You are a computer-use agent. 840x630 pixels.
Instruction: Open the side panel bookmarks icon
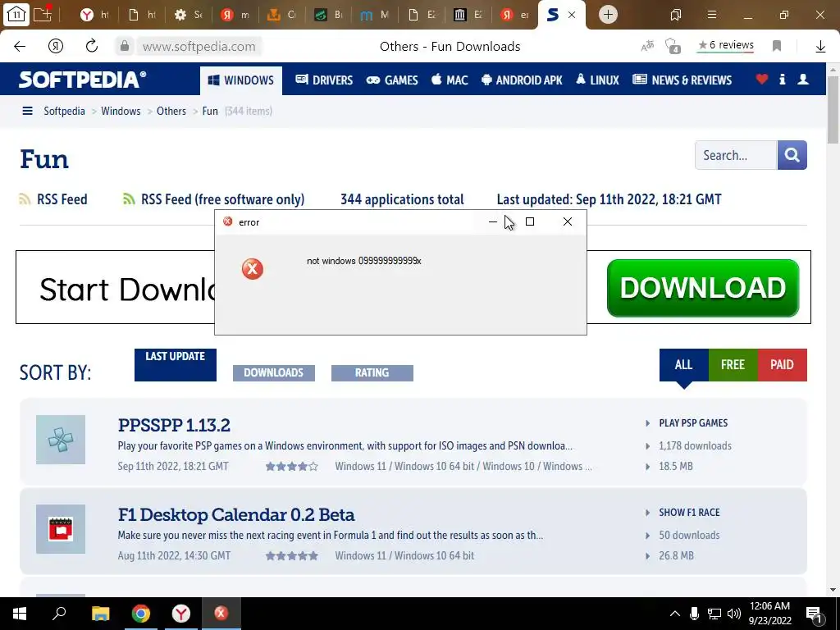click(676, 15)
